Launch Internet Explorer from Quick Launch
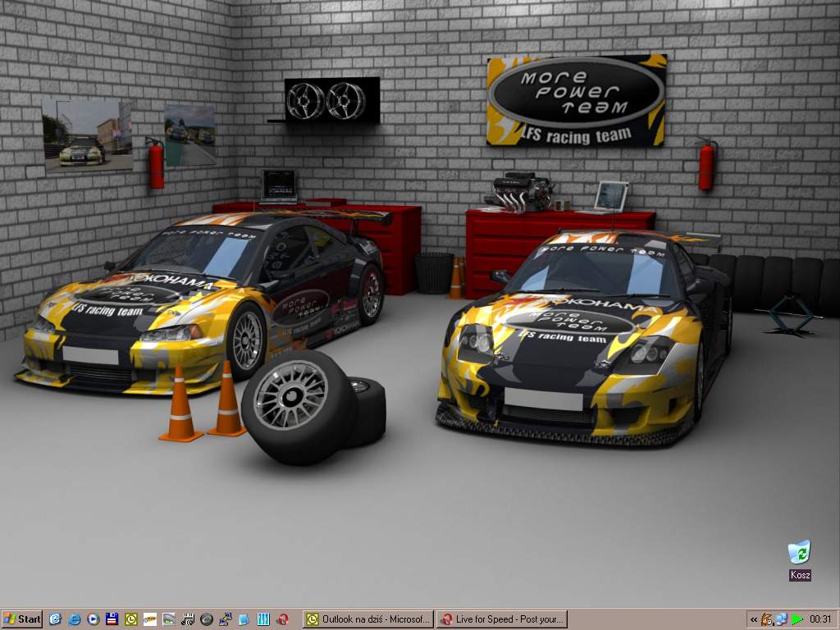 pyautogui.click(x=75, y=619)
